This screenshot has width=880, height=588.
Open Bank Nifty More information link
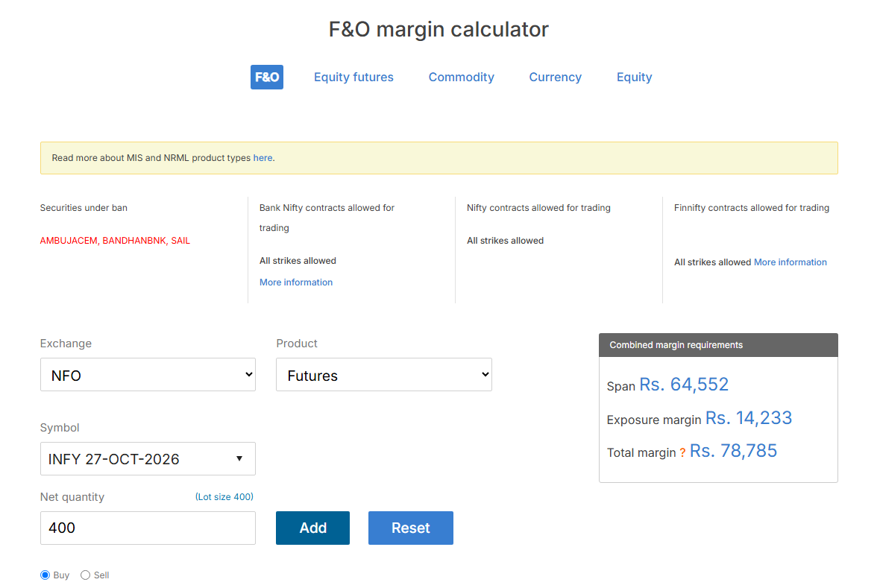296,282
